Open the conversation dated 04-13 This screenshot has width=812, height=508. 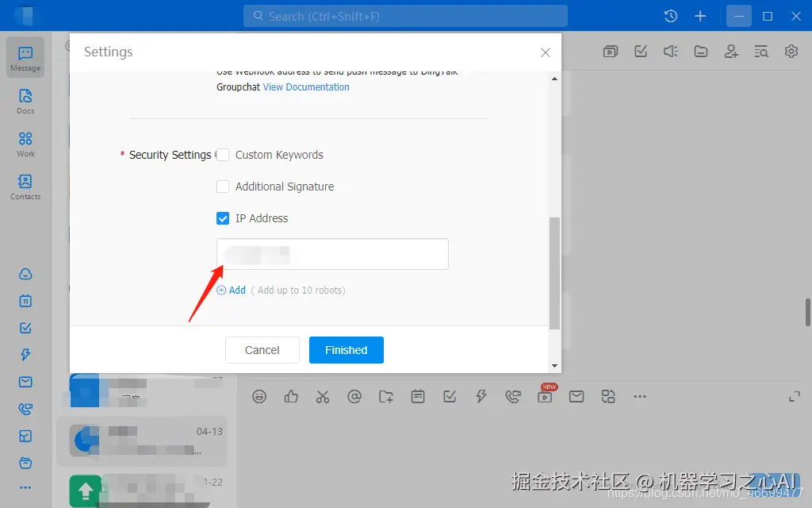142,441
